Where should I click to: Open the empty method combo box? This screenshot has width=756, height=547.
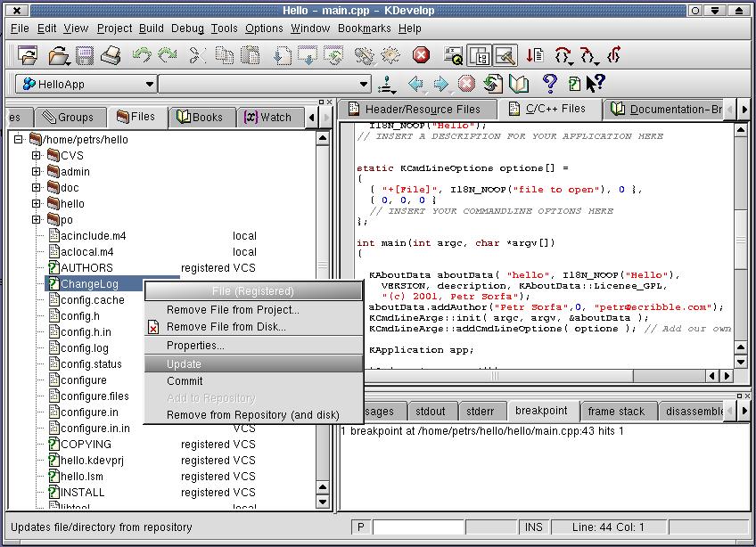(265, 85)
